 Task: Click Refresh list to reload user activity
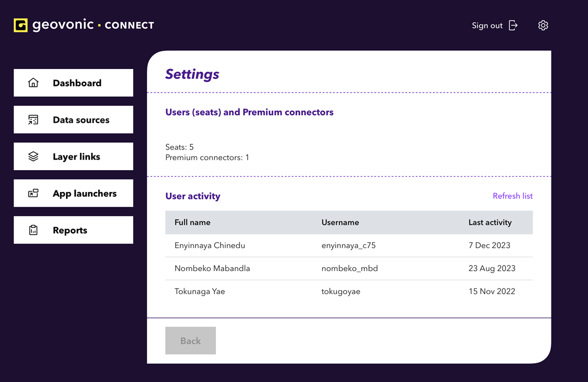[x=513, y=196]
